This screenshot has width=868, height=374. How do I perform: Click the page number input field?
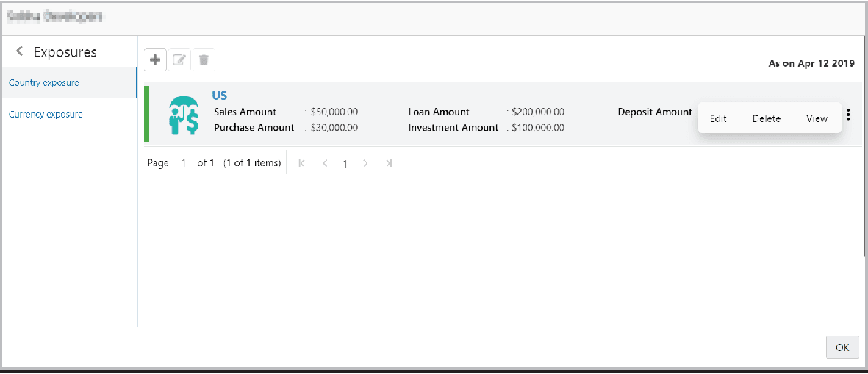183,163
